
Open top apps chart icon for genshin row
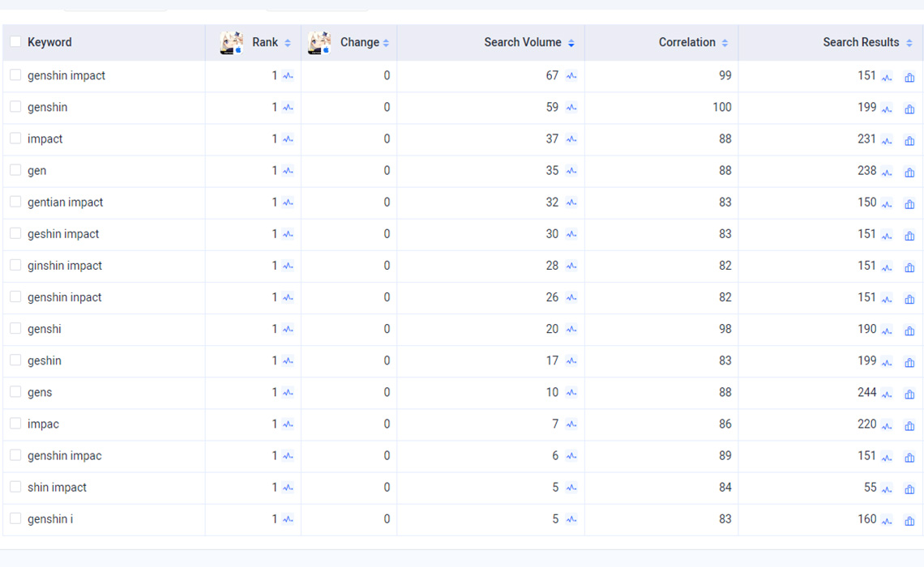pyautogui.click(x=910, y=109)
